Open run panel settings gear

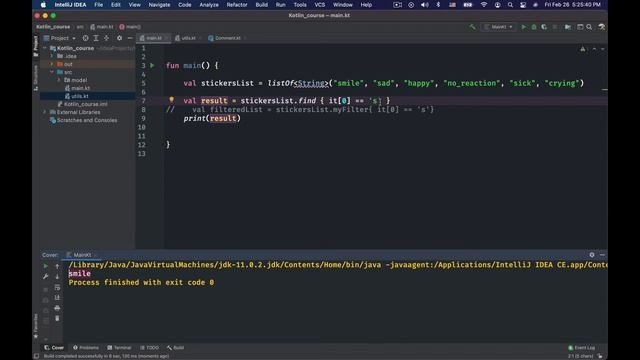click(x=592, y=255)
